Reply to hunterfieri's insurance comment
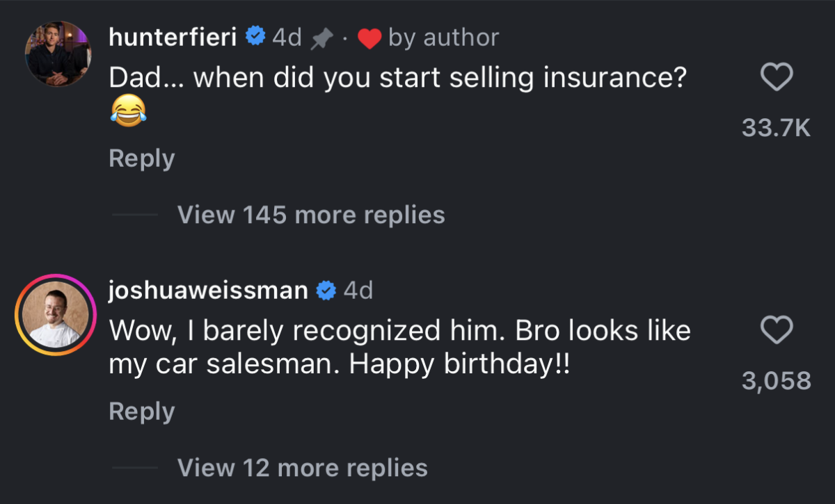Viewport: 835px width, 504px height. click(141, 158)
